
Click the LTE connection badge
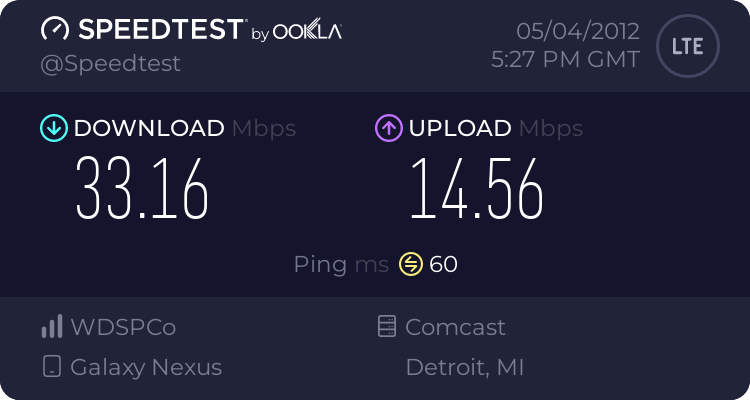click(686, 46)
